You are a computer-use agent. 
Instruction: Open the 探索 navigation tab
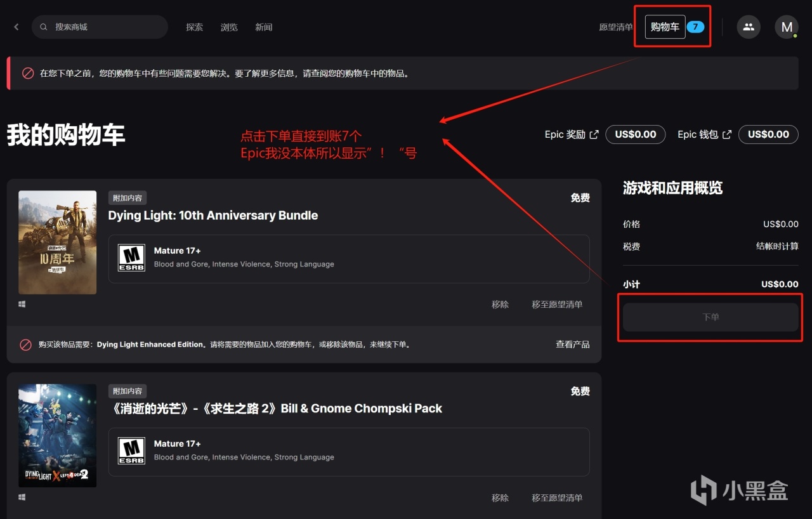(x=194, y=27)
